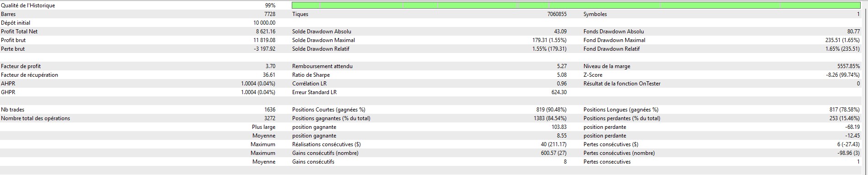868x175 pixels.
Task: Select 'Fond Drawdown Maximal' label
Action: [614, 40]
